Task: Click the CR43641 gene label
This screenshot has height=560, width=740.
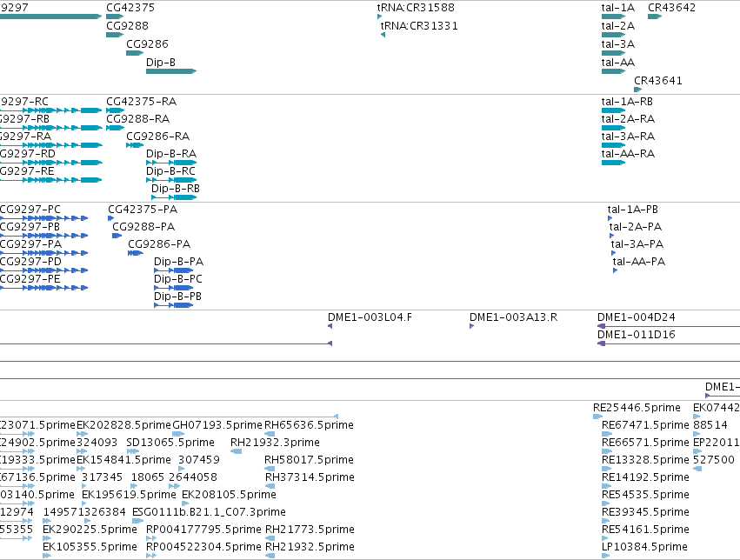Action: (658, 81)
